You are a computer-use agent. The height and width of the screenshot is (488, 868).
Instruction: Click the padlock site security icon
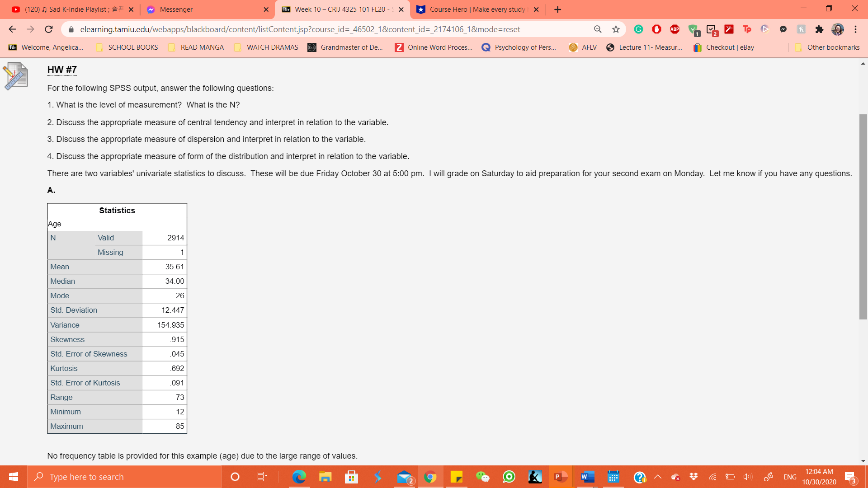click(x=71, y=29)
